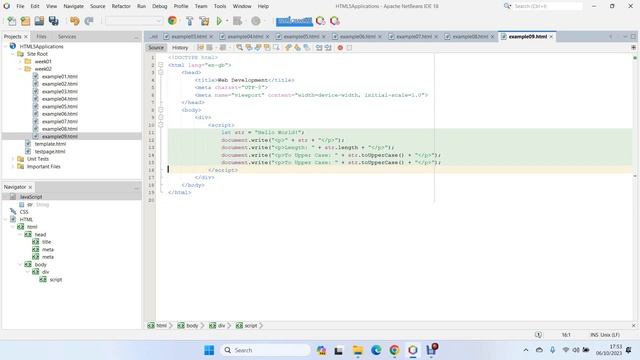The height and width of the screenshot is (360, 640).
Task: Click the script breadcrumb at editor bottom
Action: [x=250, y=326]
